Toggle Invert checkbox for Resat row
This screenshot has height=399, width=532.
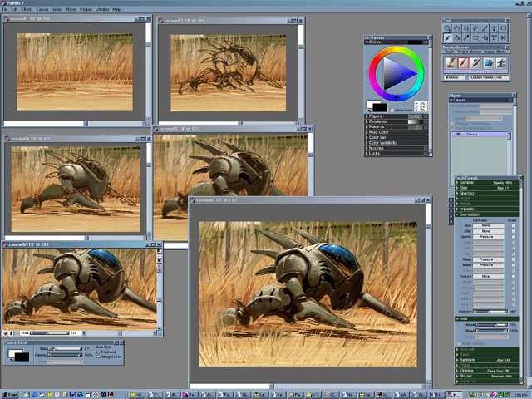(x=513, y=259)
